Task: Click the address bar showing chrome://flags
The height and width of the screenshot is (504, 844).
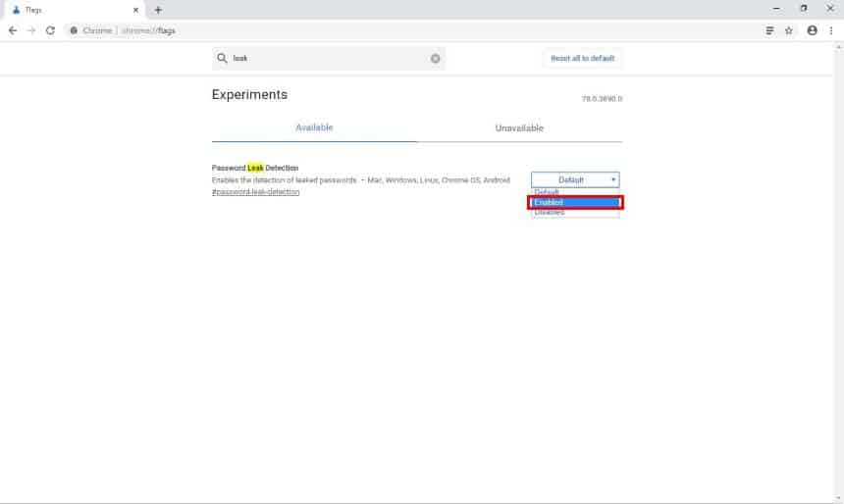Action: click(412, 30)
